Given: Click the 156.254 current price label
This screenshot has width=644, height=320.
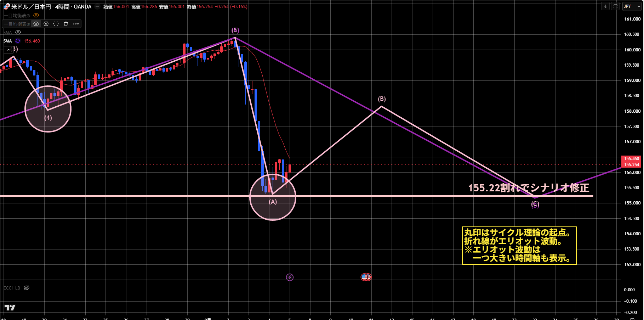Looking at the screenshot, I should pyautogui.click(x=631, y=165).
